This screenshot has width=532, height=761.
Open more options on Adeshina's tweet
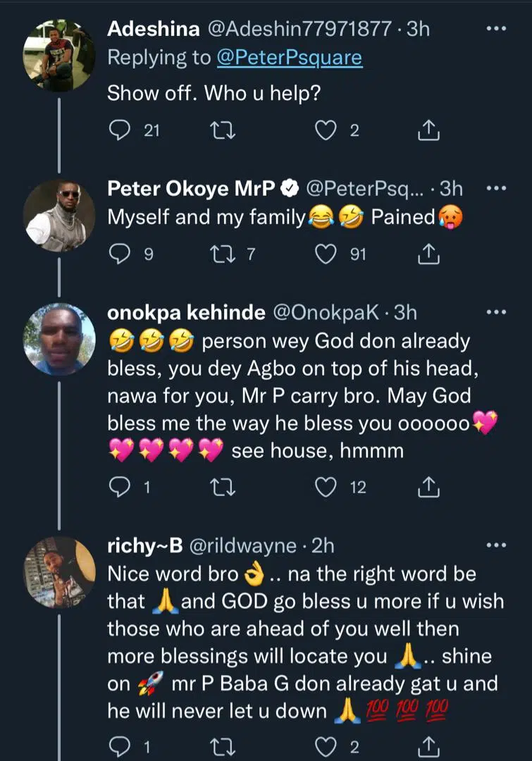tap(497, 30)
